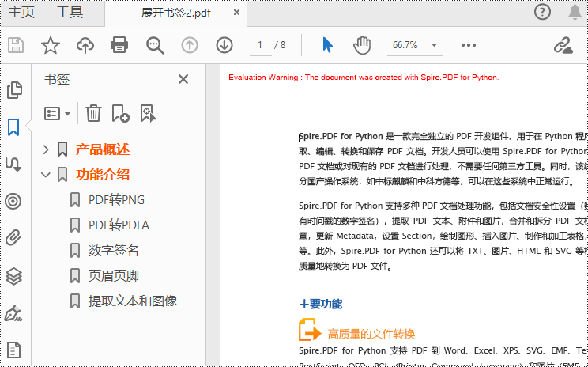The width and height of the screenshot is (588, 367).
Task: Open the help question mark
Action: point(542,13)
